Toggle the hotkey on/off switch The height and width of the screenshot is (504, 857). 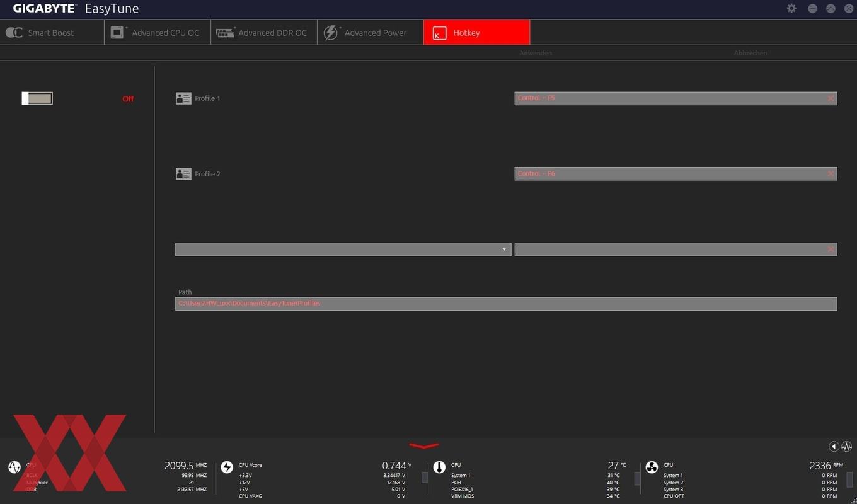point(37,98)
